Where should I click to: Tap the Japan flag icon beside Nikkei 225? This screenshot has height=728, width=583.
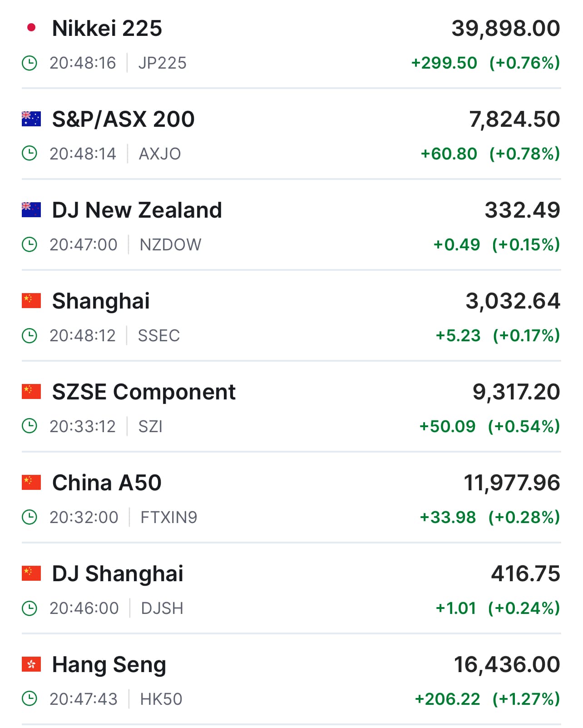click(31, 28)
